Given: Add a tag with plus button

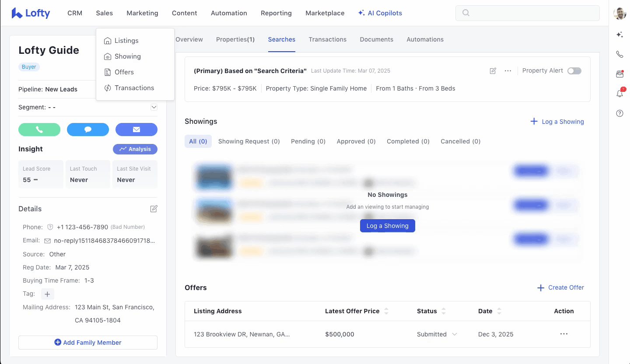Looking at the screenshot, I should tap(48, 294).
